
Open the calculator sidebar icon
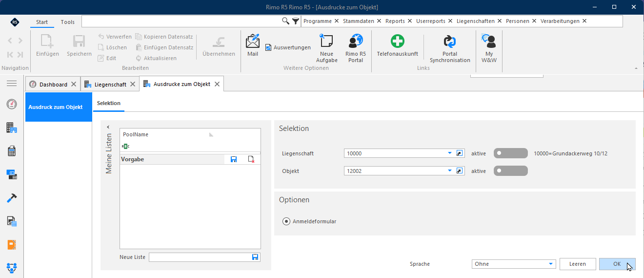coord(12,151)
